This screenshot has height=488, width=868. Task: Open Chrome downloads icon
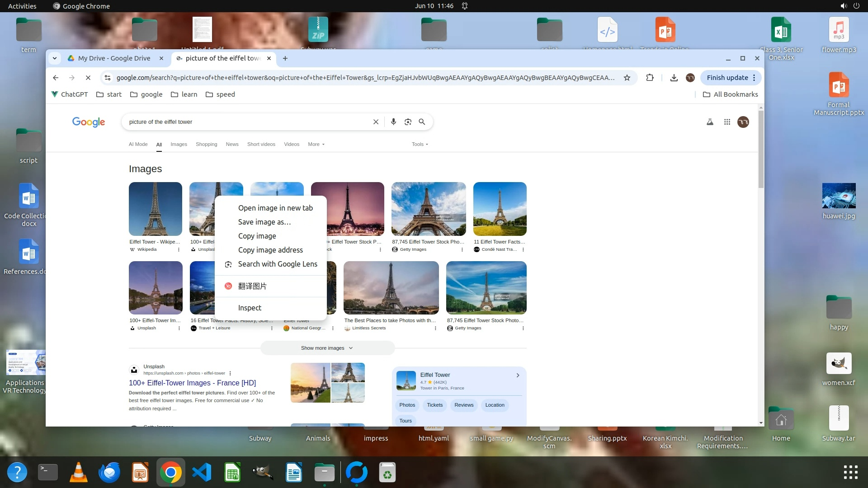(x=674, y=78)
